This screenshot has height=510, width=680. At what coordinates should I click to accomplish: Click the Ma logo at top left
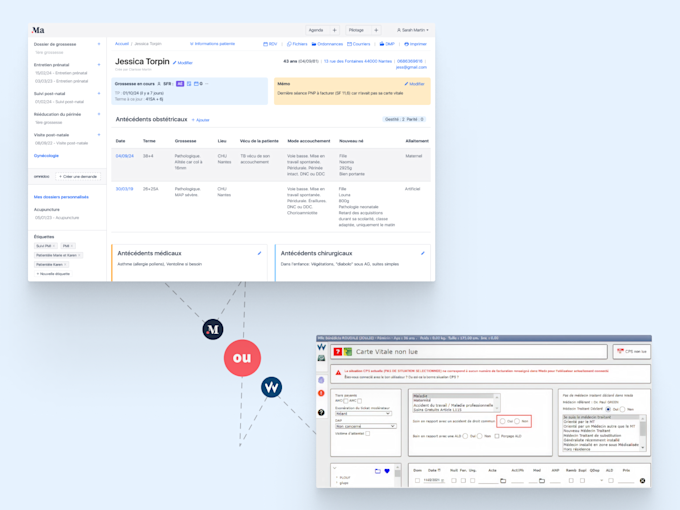tap(38, 30)
